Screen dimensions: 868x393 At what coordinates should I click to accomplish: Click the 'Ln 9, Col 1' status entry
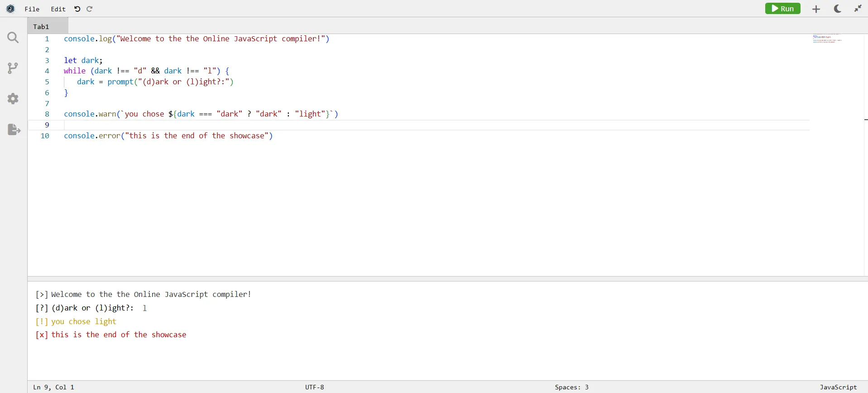pos(54,388)
